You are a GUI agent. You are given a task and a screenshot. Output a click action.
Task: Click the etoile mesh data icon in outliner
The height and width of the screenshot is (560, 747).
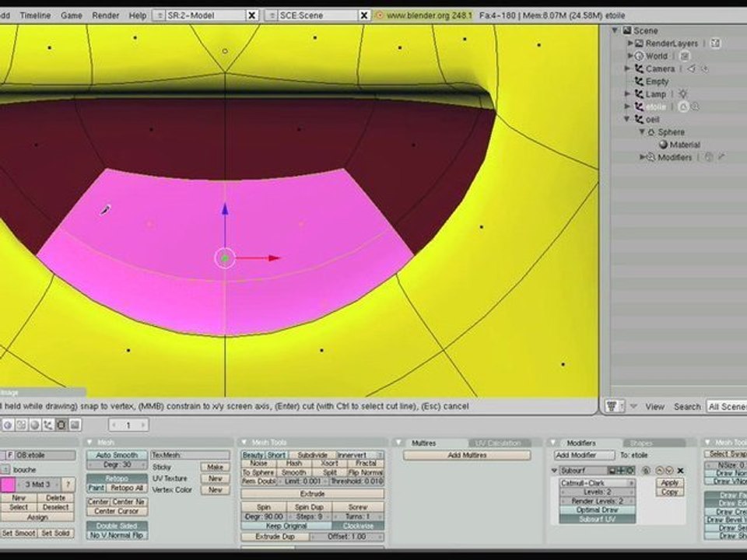(x=683, y=107)
